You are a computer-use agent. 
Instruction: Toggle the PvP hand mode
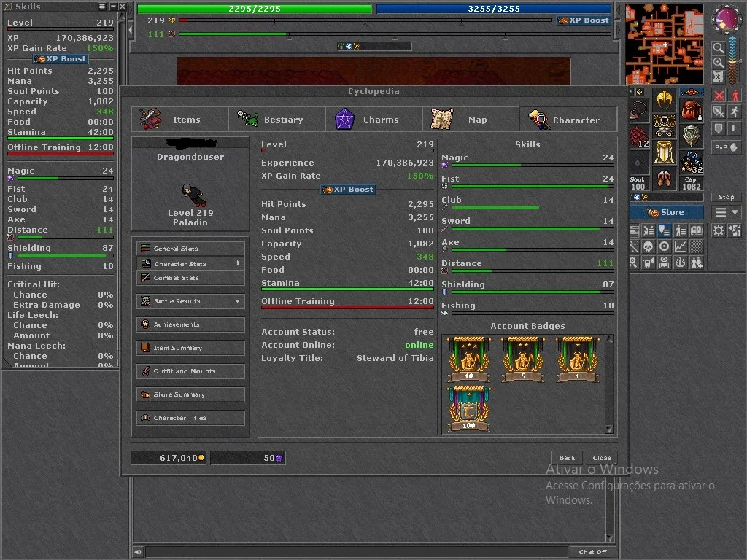(x=727, y=147)
